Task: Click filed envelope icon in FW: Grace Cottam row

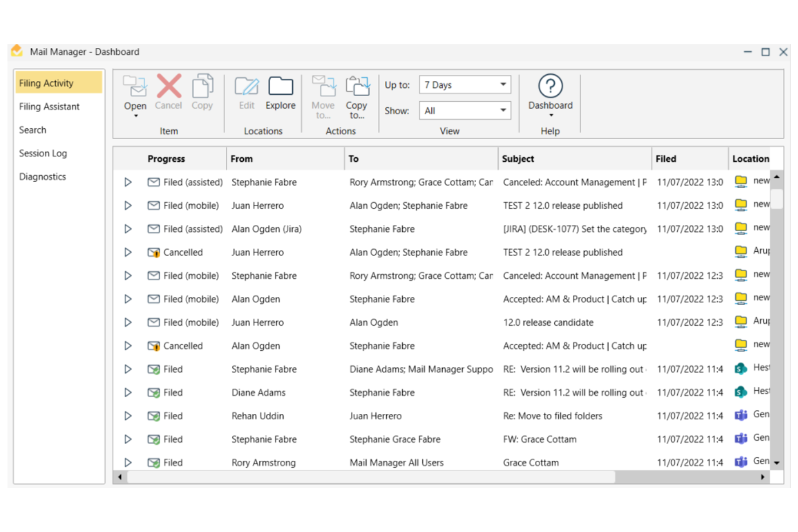Action: click(x=154, y=439)
